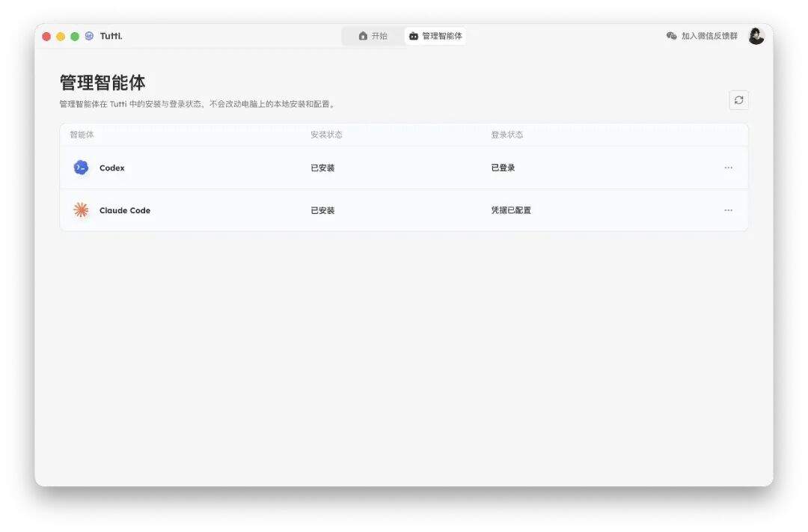The image size is (808, 532).
Task: Open the Codex row more-options menu
Action: 728,168
